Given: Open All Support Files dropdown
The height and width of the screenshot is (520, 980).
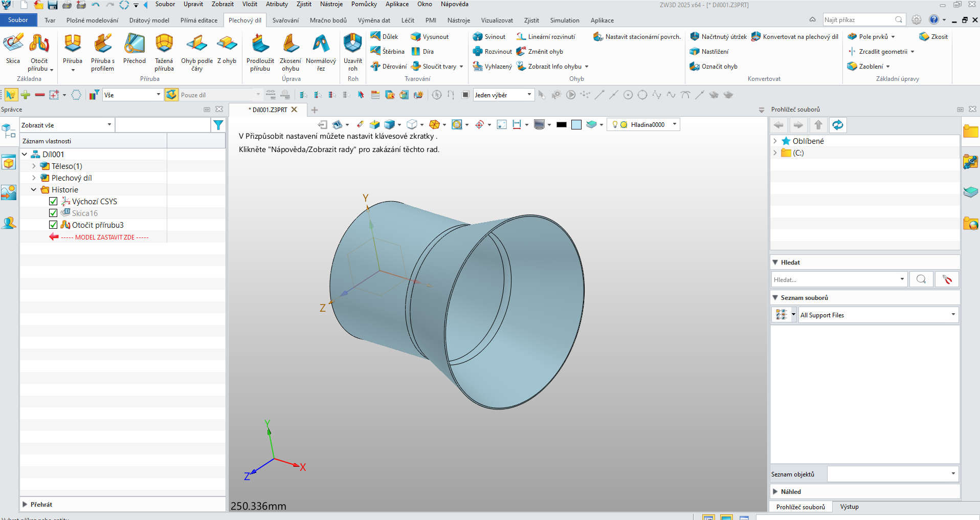Looking at the screenshot, I should [878, 315].
